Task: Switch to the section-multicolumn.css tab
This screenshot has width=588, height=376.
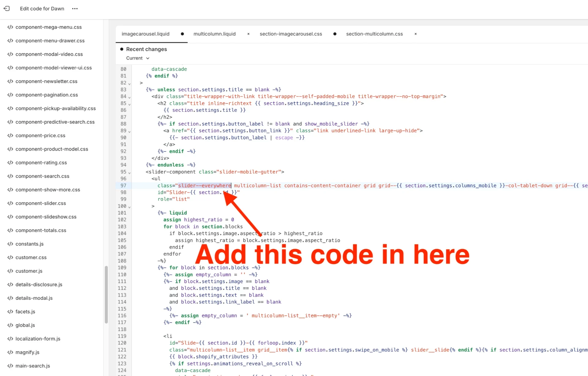Action: click(x=374, y=34)
